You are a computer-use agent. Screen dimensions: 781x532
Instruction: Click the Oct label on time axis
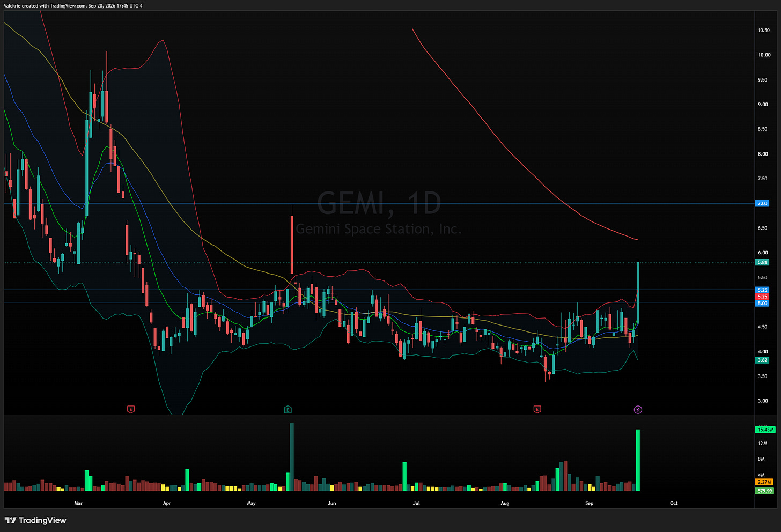click(x=674, y=503)
